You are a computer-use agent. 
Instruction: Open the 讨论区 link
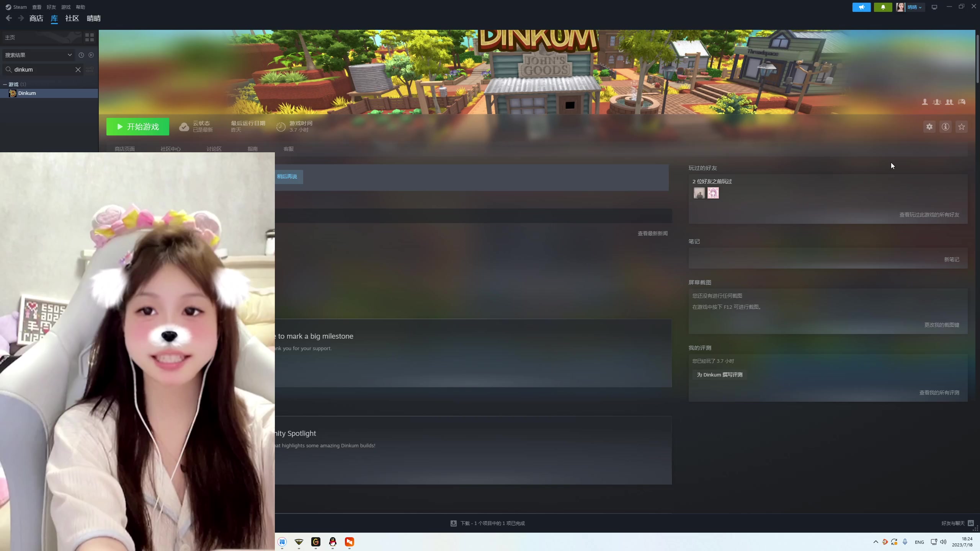click(214, 149)
